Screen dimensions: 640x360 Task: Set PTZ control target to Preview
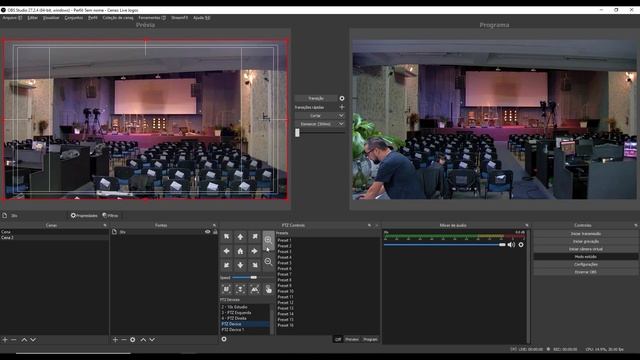[352, 340]
